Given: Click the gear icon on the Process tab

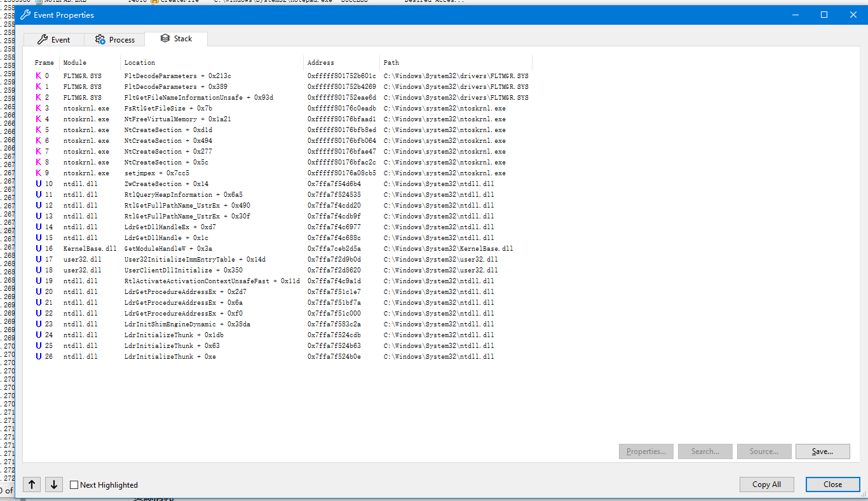Looking at the screenshot, I should pyautogui.click(x=100, y=39).
